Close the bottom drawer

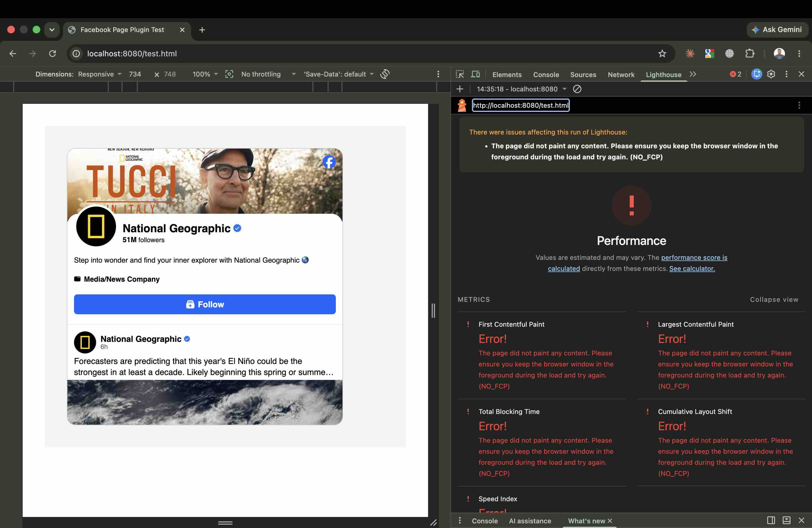tap(802, 520)
